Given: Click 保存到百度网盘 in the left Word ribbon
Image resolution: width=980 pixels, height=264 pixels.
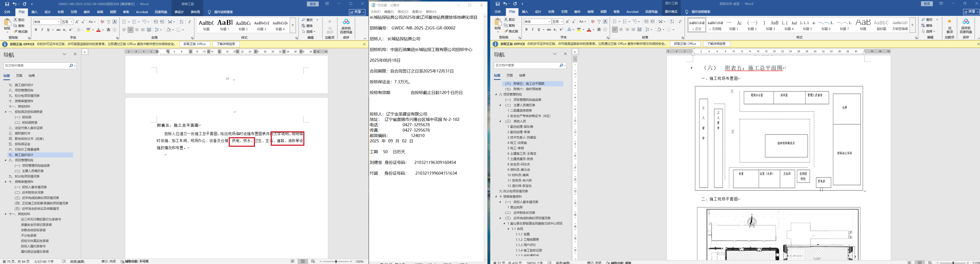Looking at the screenshot, I should click(346, 26).
